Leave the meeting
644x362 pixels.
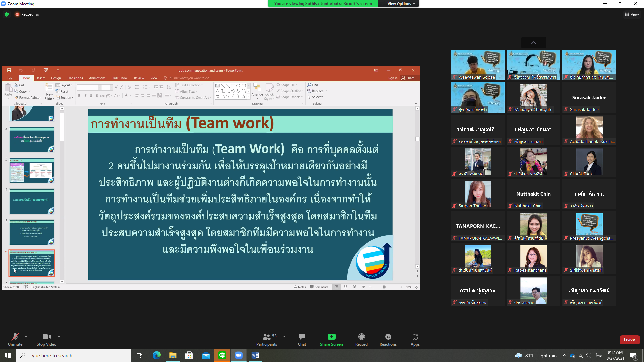(x=629, y=340)
